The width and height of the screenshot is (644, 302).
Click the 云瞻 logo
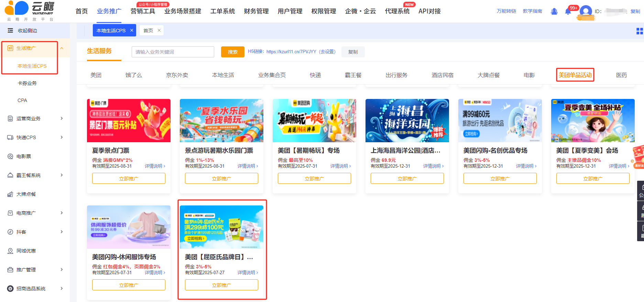30,11
